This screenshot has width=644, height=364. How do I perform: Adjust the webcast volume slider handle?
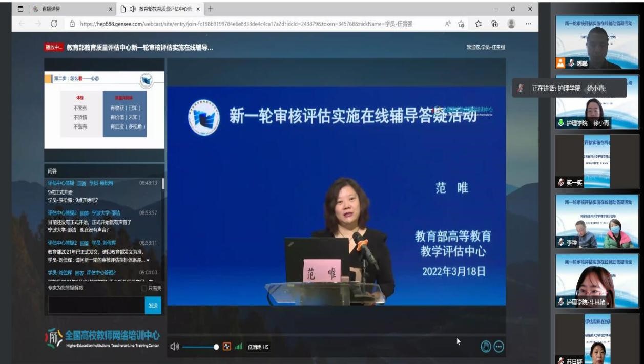[216, 347]
